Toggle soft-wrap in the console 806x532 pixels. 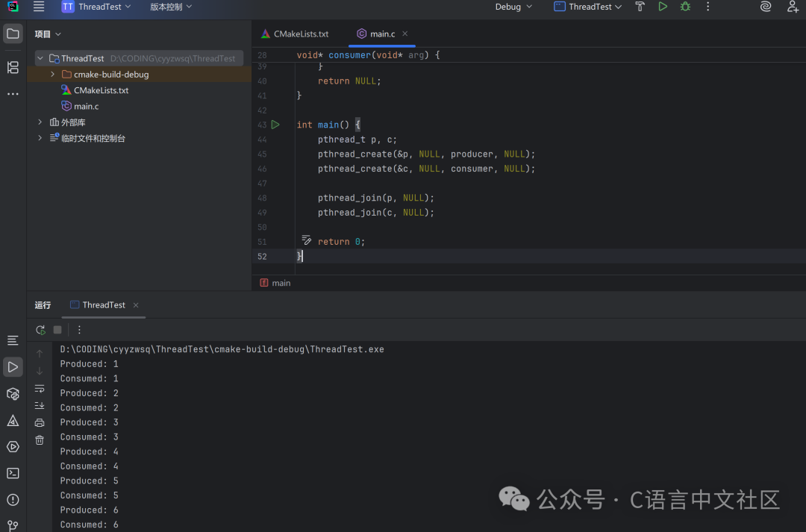pyautogui.click(x=40, y=389)
